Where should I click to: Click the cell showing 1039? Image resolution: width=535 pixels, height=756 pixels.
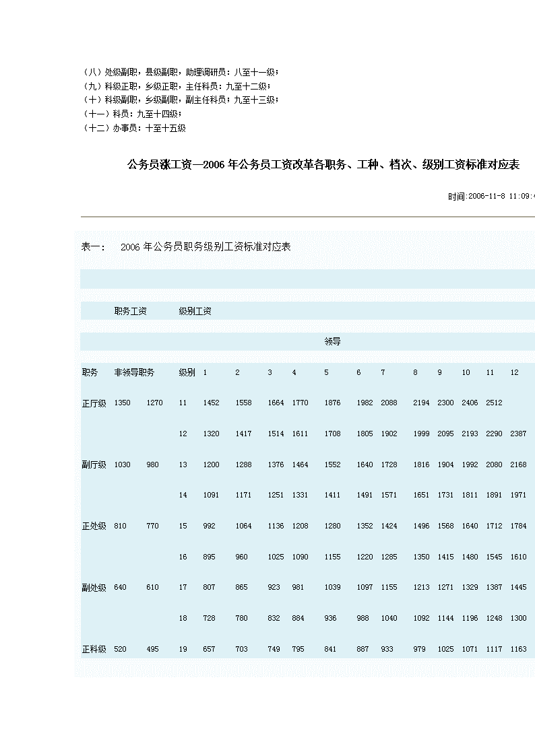pos(332,587)
